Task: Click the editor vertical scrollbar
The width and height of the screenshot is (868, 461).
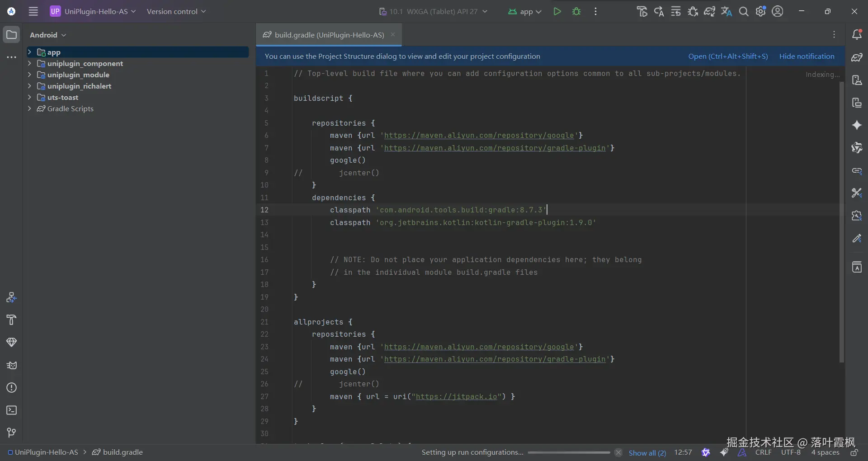Action: 841,221
